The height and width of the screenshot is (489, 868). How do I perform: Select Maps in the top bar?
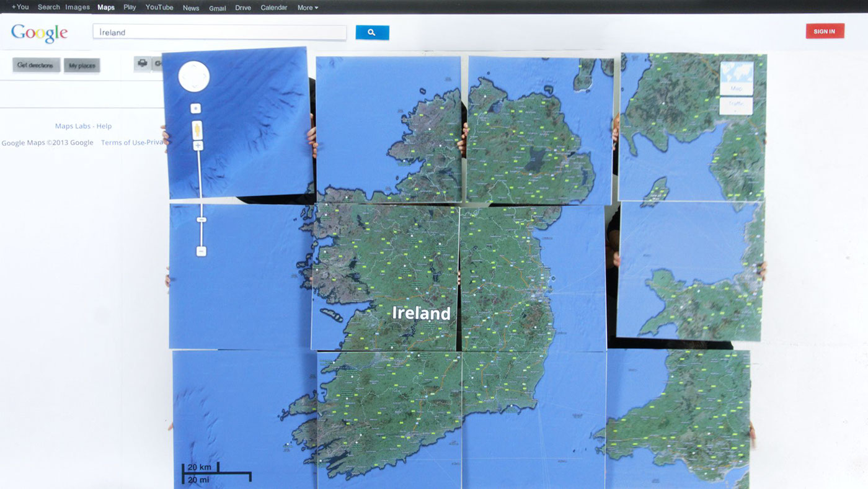click(x=106, y=7)
